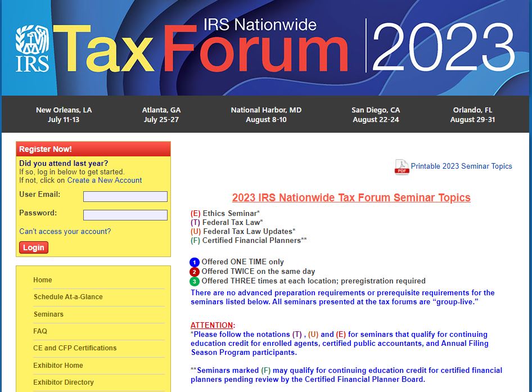The width and height of the screenshot is (532, 392).
Task: Click the text 'Offered TWICE on the same day'
Action: 258,272
